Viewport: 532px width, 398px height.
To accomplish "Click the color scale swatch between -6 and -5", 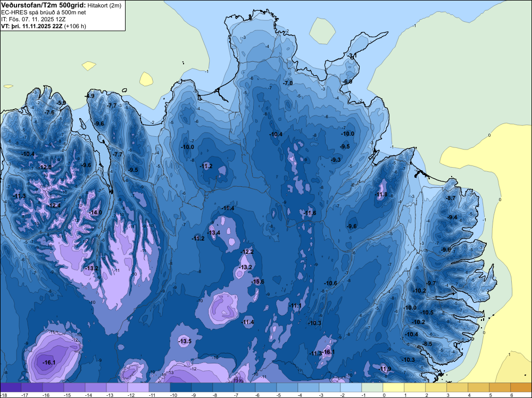I will tap(266, 387).
